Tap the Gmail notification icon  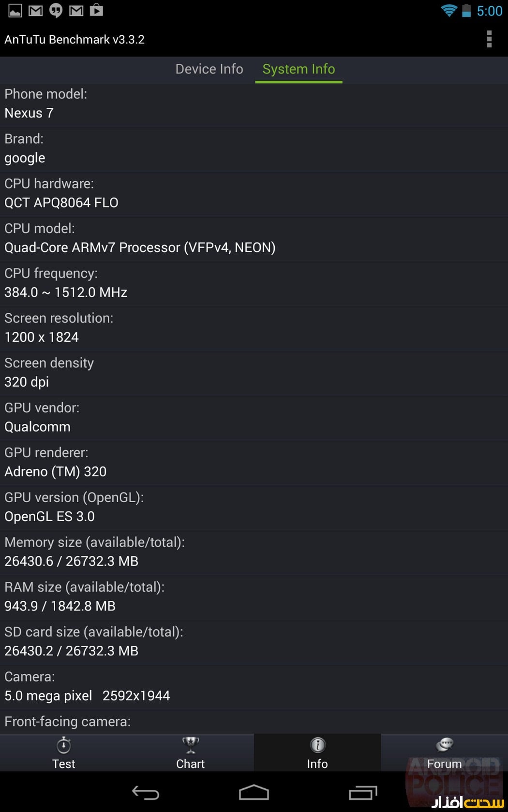click(35, 10)
